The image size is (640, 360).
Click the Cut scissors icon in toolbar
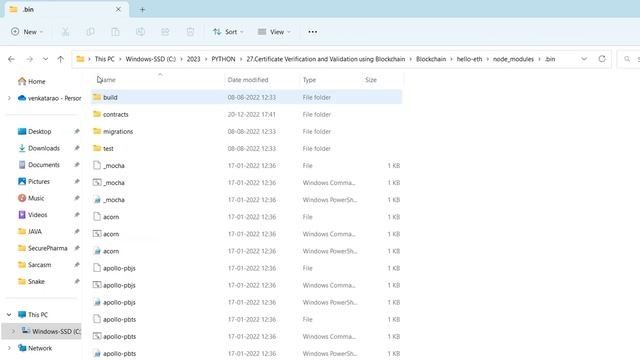pos(65,32)
